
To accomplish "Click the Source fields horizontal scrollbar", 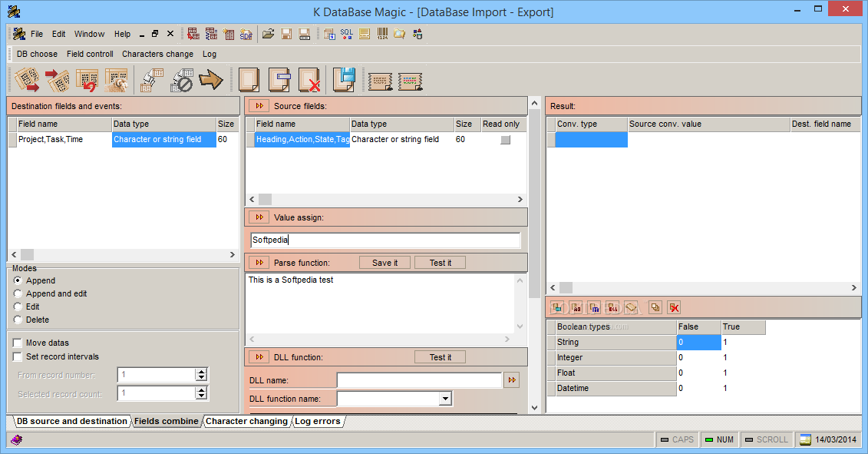I will [384, 199].
